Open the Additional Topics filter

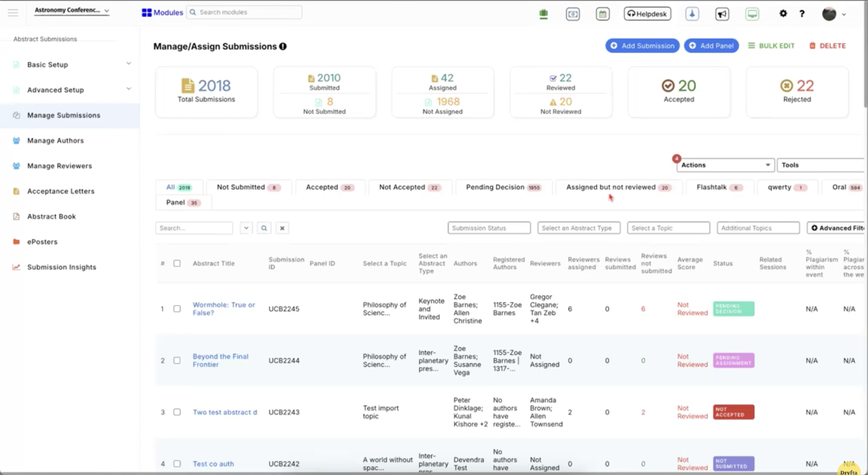pyautogui.click(x=758, y=228)
